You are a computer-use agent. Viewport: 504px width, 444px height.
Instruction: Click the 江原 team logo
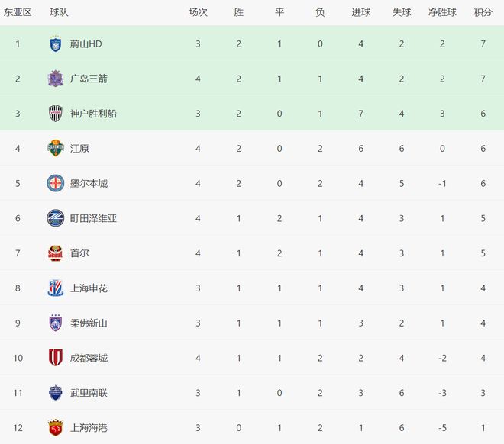55,149
